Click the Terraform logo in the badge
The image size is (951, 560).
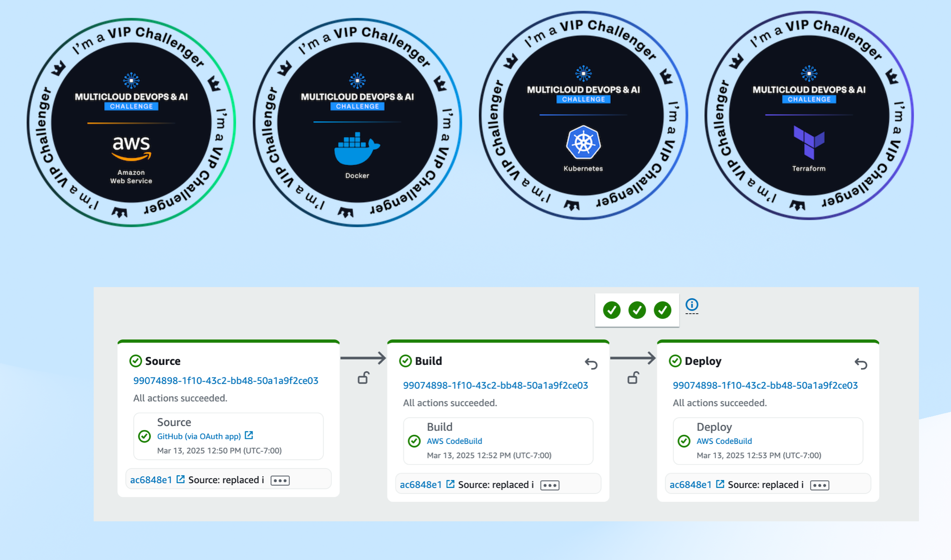tap(809, 143)
